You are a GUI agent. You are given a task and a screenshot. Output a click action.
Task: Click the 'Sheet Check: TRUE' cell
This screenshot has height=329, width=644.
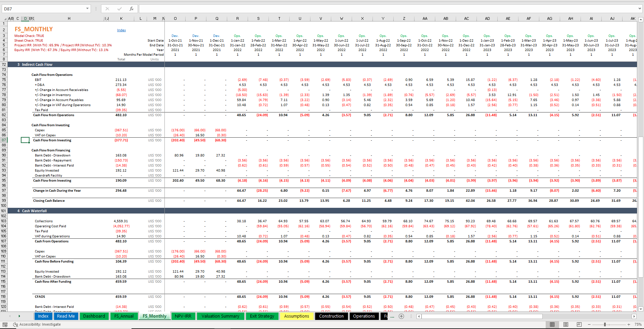tap(29, 41)
